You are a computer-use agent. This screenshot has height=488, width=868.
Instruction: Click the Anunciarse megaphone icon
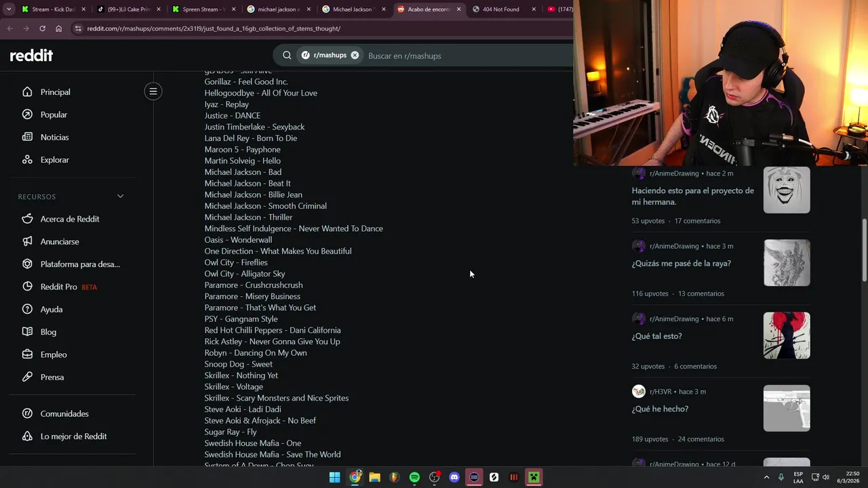(27, 241)
